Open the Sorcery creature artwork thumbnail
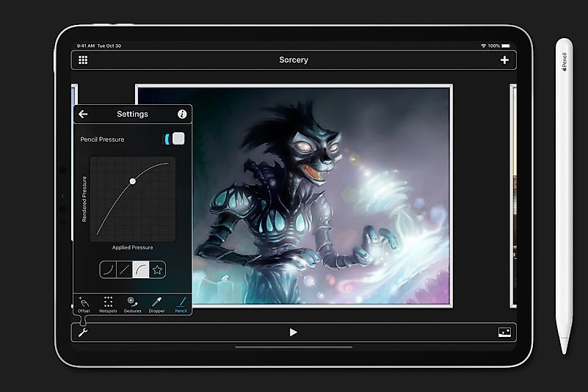Image resolution: width=588 pixels, height=392 pixels. coord(294,196)
